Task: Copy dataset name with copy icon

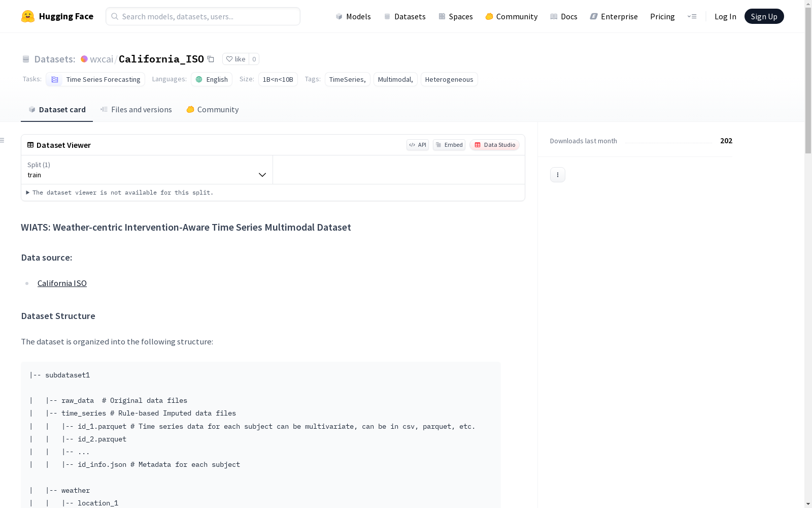Action: point(211,59)
